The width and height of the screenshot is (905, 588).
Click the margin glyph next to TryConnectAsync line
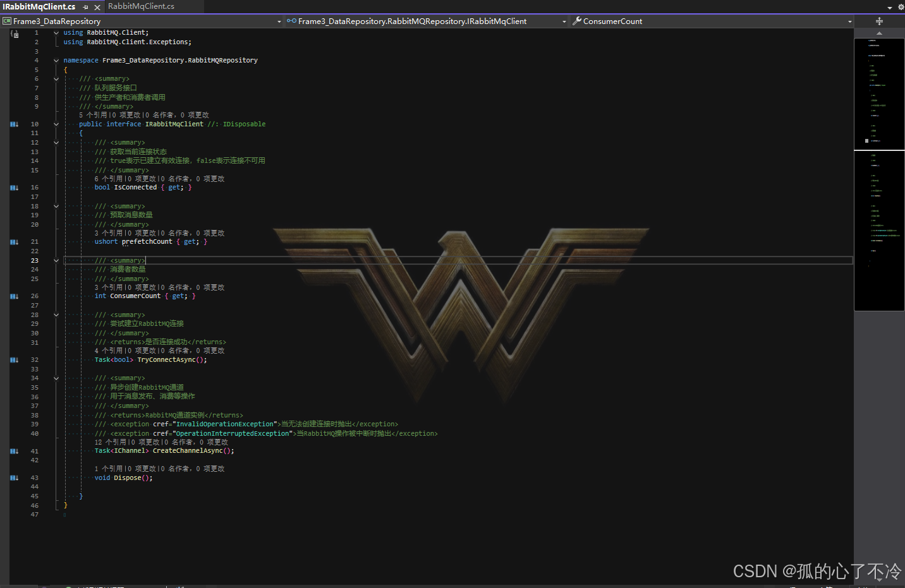[14, 360]
